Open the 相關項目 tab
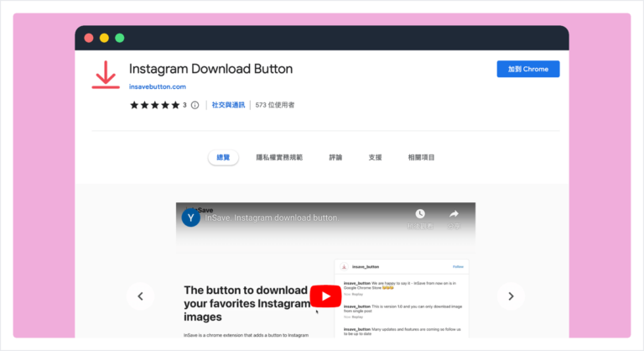The height and width of the screenshot is (351, 644). tap(421, 157)
